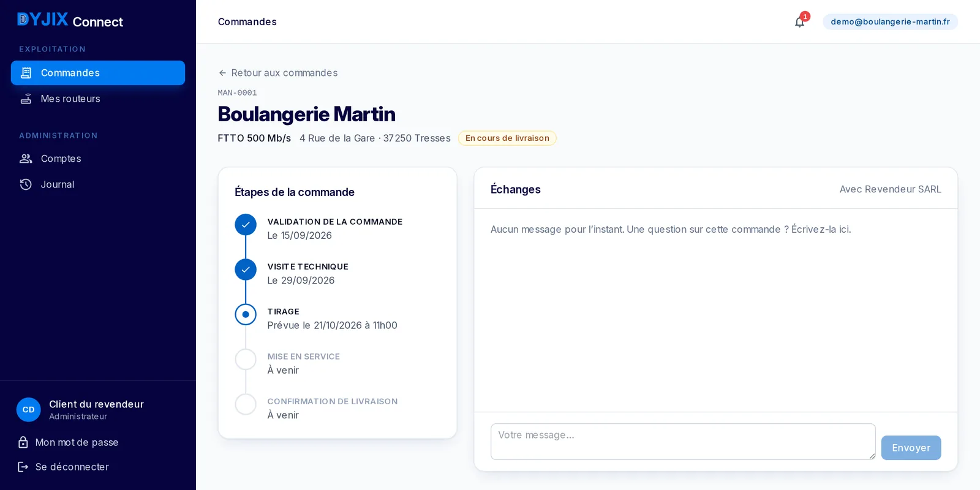The image size is (980, 490).
Task: Click the Comptes people icon
Action: click(x=26, y=159)
